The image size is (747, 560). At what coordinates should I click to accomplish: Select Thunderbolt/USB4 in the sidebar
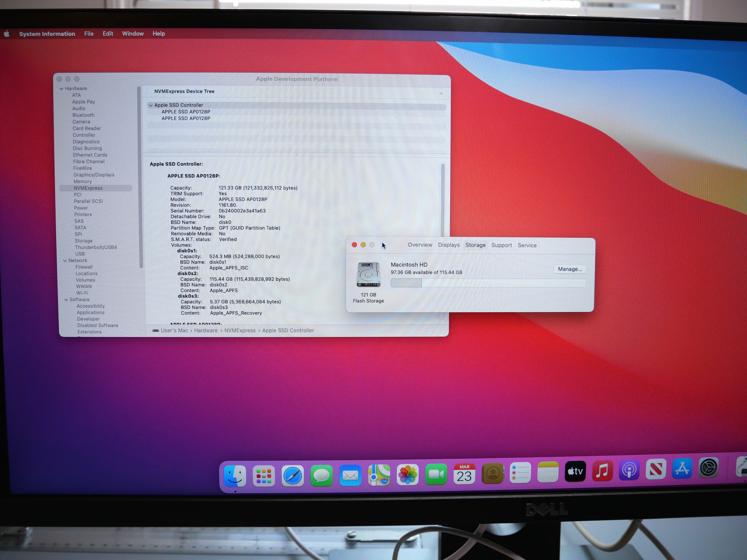(96, 247)
